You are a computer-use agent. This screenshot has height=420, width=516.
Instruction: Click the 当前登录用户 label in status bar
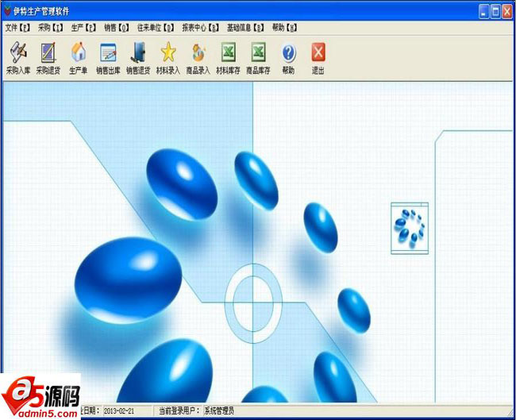[179, 410]
